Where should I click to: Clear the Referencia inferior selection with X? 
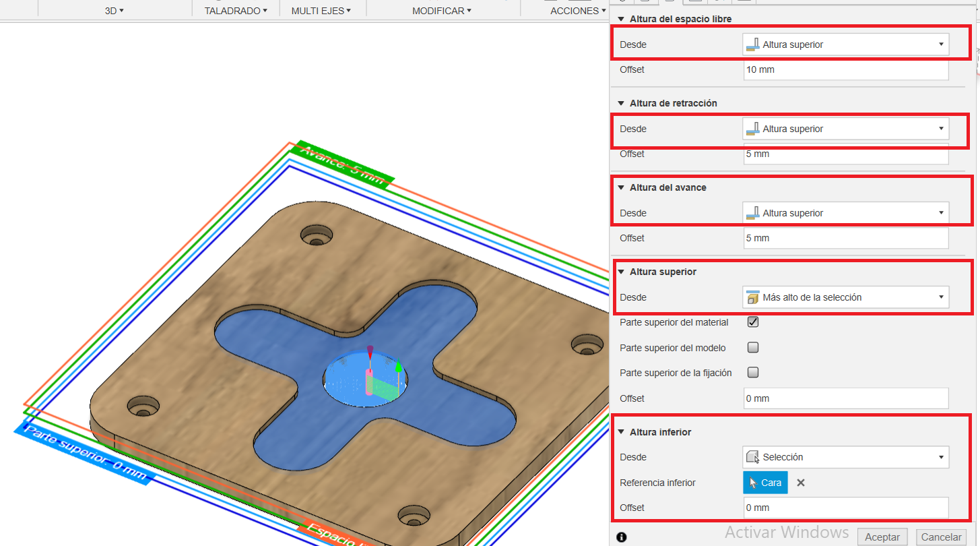coord(801,483)
